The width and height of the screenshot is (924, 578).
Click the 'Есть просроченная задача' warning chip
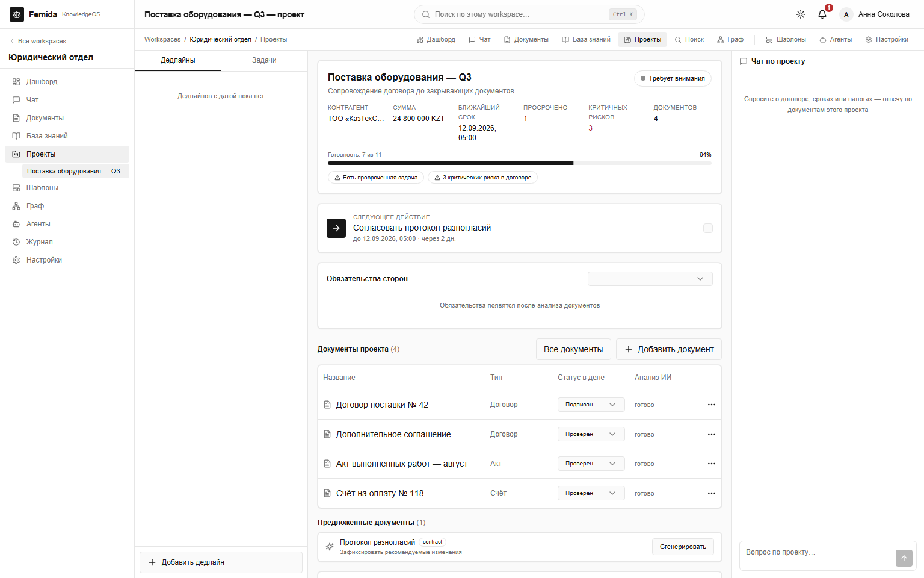point(376,178)
